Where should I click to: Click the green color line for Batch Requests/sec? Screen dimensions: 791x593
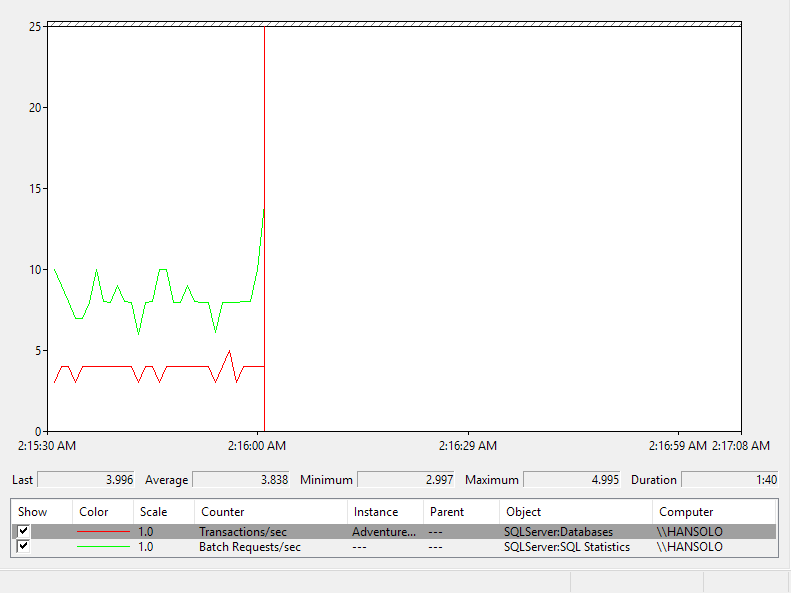[x=103, y=547]
